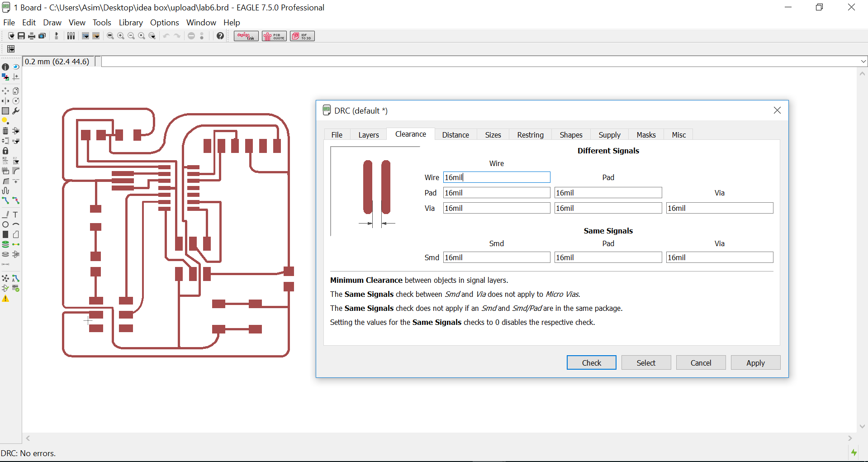The image size is (868, 462).
Task: Open the Tools menu
Action: pyautogui.click(x=102, y=23)
